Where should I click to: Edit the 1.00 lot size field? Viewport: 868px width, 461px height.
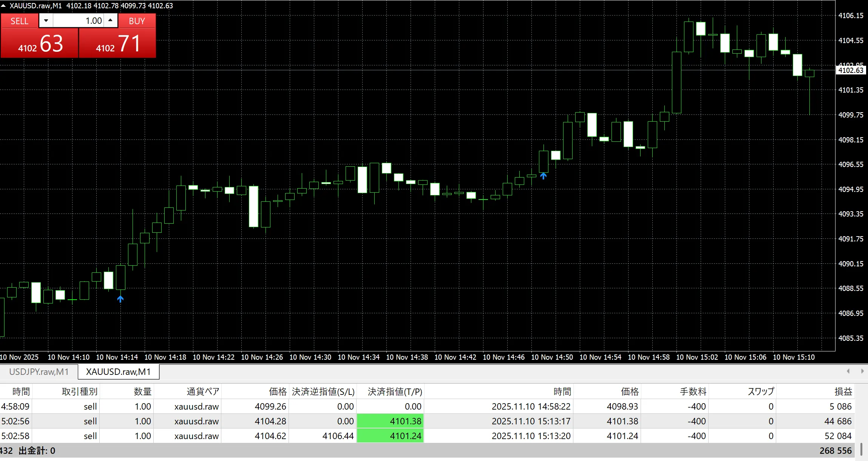79,21
